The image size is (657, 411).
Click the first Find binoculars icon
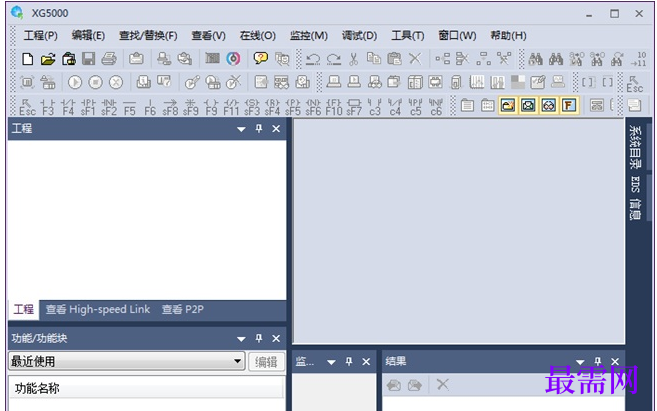pyautogui.click(x=535, y=59)
